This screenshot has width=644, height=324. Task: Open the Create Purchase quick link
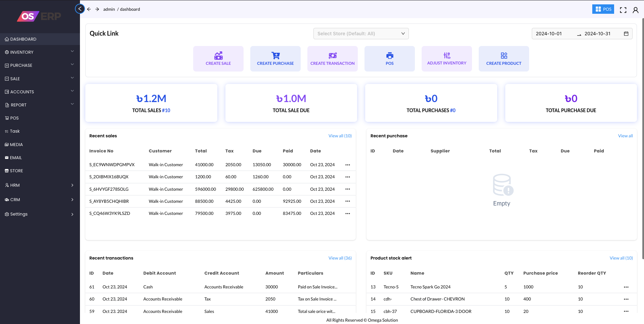275,59
